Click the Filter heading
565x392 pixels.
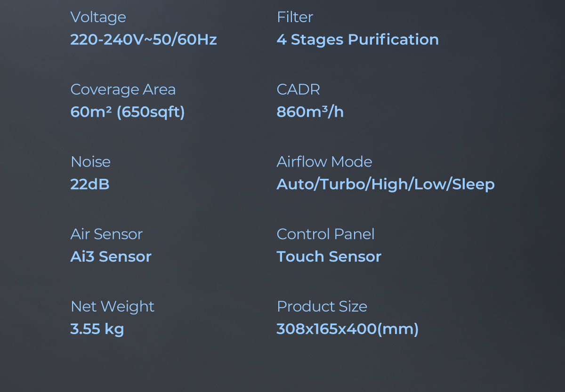(295, 17)
